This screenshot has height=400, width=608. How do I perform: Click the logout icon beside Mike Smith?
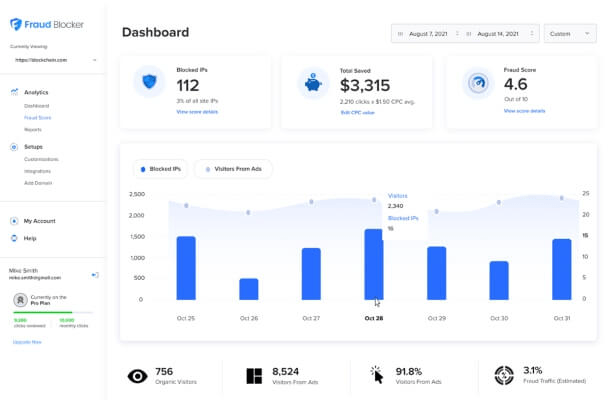[x=95, y=275]
